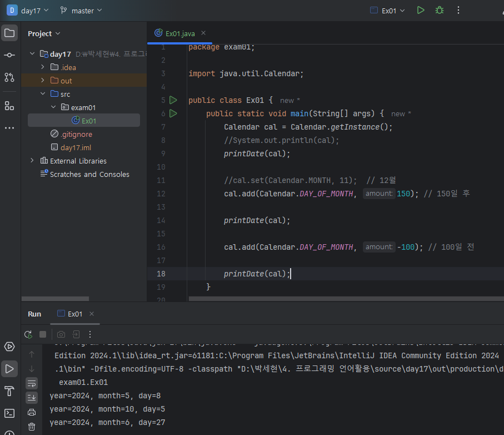Open the Pull Requests tool window
Image resolution: width=504 pixels, height=435 pixels.
tap(9, 77)
